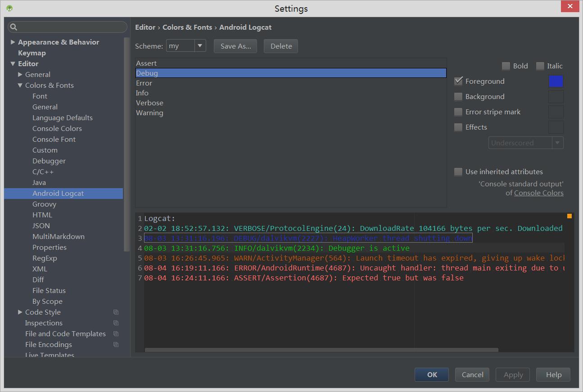Select Assert in the attributes list
Image resolution: width=583 pixels, height=392 pixels.
[x=291, y=63]
